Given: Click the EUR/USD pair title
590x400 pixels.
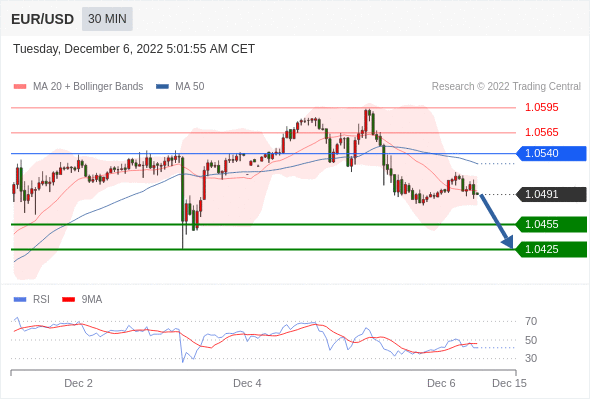Looking at the screenshot, I should coord(43,19).
